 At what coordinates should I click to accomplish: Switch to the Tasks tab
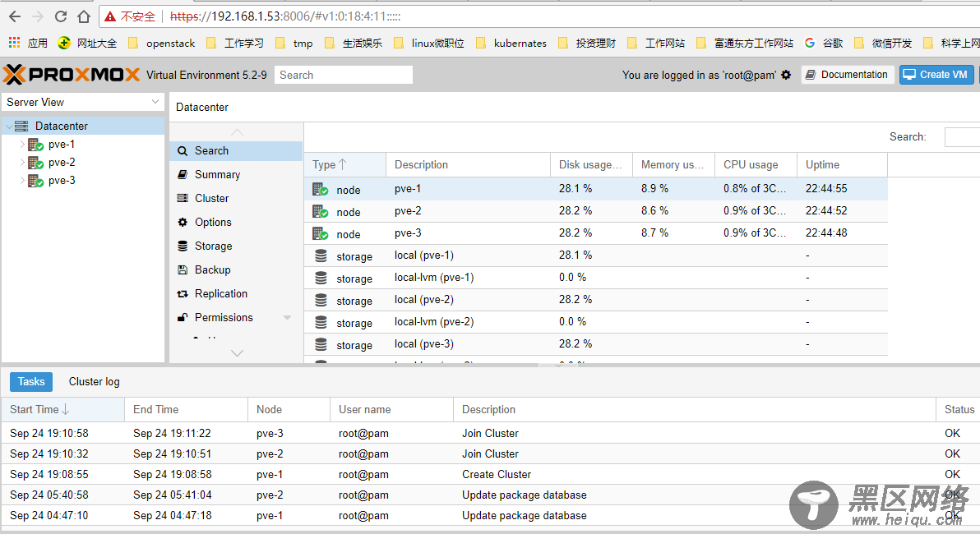point(31,382)
